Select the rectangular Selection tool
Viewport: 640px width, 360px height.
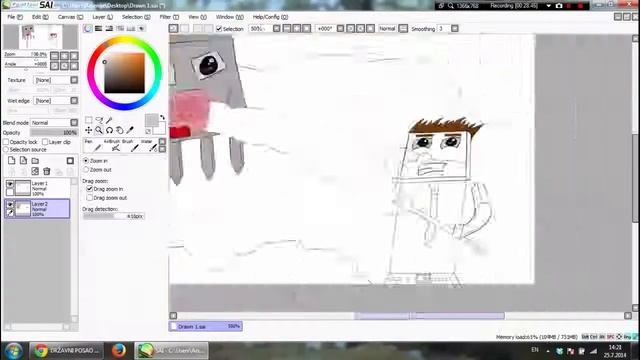tap(89, 120)
